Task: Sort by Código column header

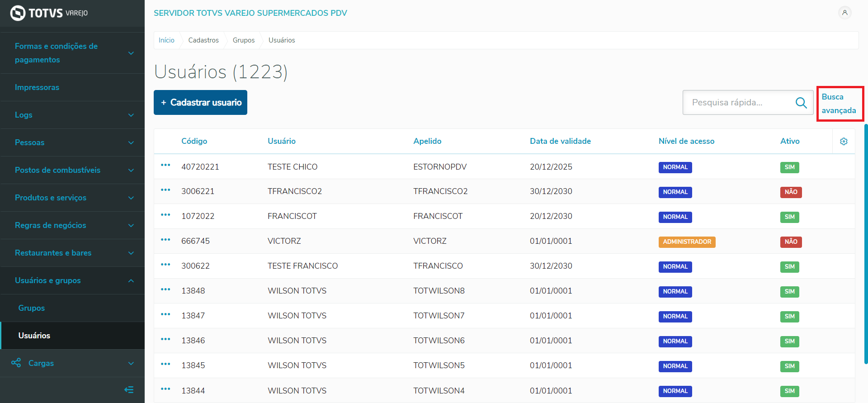Action: coord(194,141)
